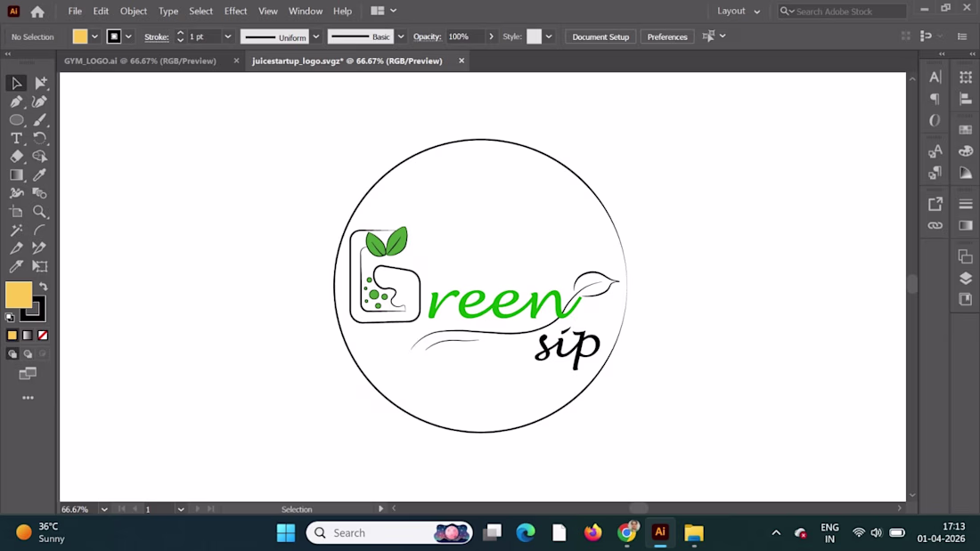Enable Draw Normal mode

point(12,354)
